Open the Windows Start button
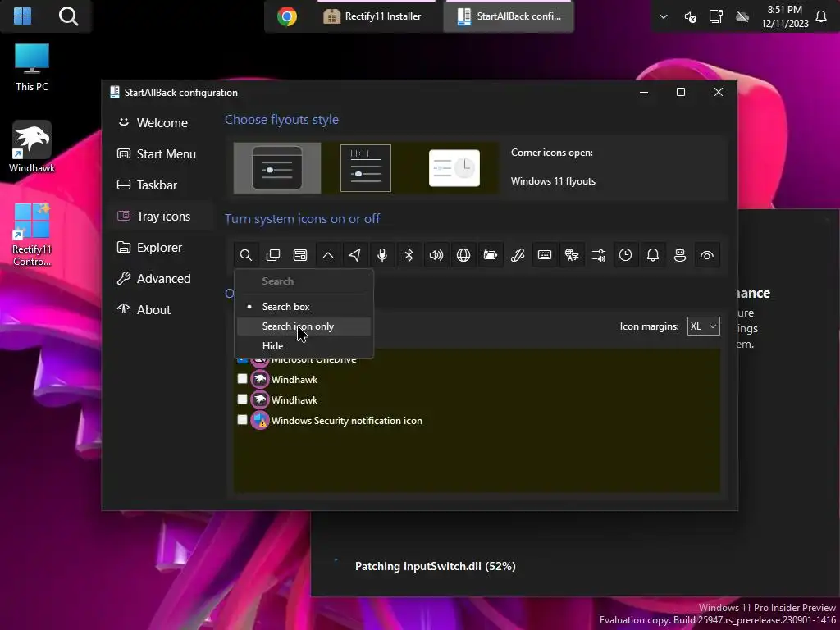This screenshot has width=840, height=630. tap(22, 16)
